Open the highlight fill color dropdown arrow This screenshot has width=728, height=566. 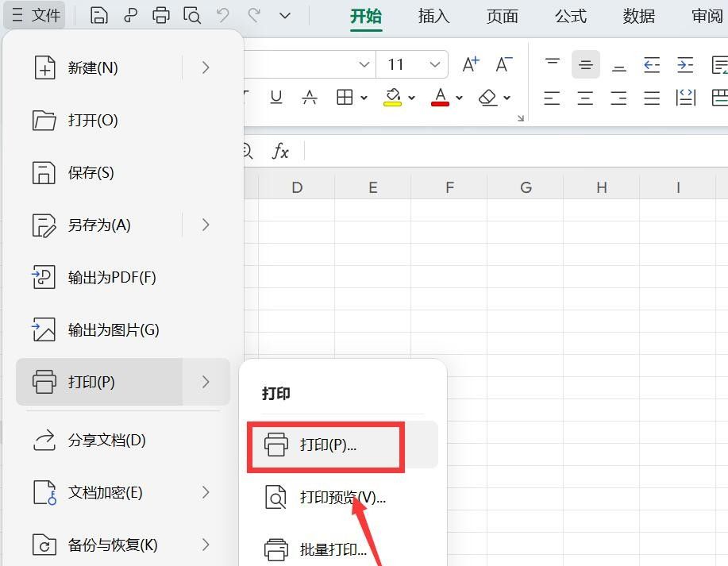[x=410, y=97]
